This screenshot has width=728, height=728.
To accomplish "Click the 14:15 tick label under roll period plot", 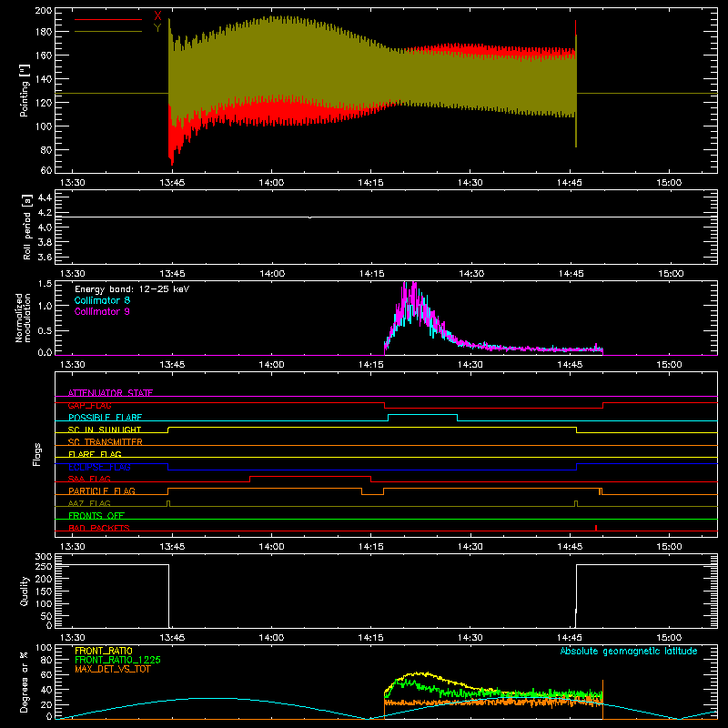I will [371, 274].
